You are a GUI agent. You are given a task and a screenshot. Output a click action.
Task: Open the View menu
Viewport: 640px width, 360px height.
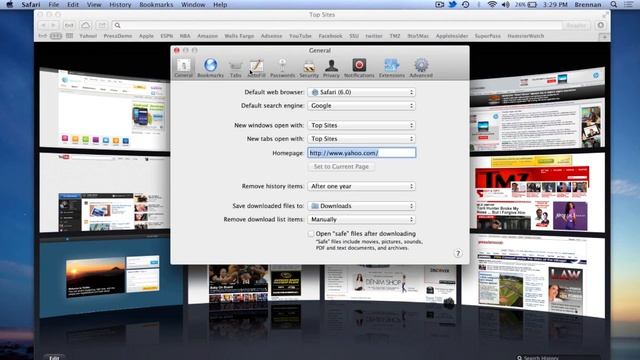click(x=94, y=4)
